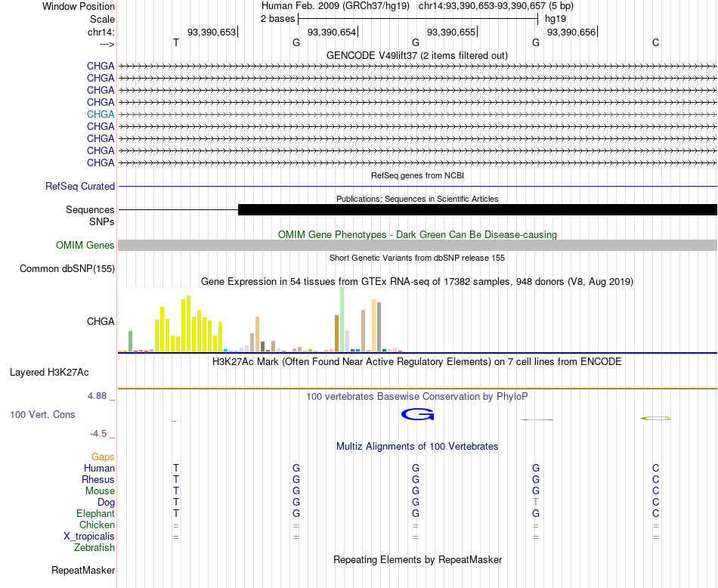Click the Dog alignment row label
The width and height of the screenshot is (718, 588).
(106, 503)
